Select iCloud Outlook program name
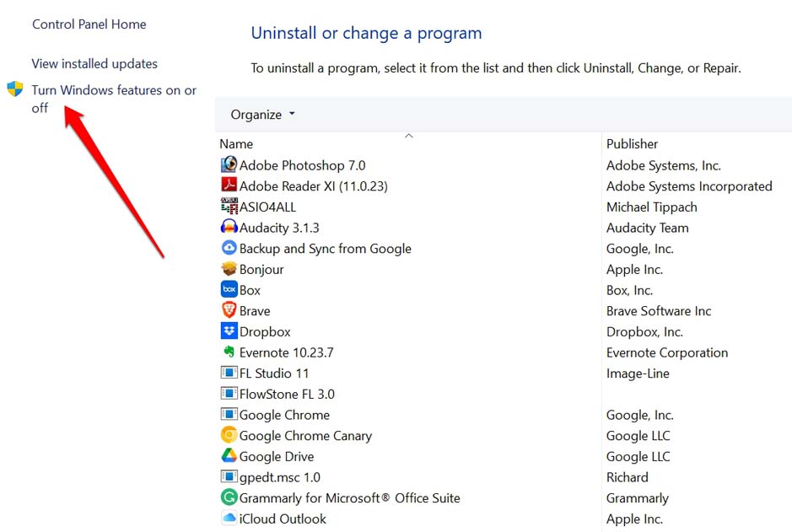This screenshot has height=532, width=792. pos(283,519)
